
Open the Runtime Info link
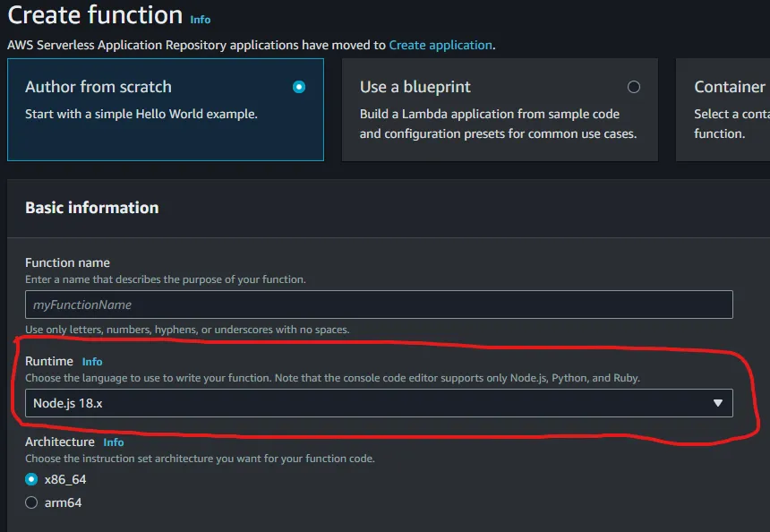point(92,362)
